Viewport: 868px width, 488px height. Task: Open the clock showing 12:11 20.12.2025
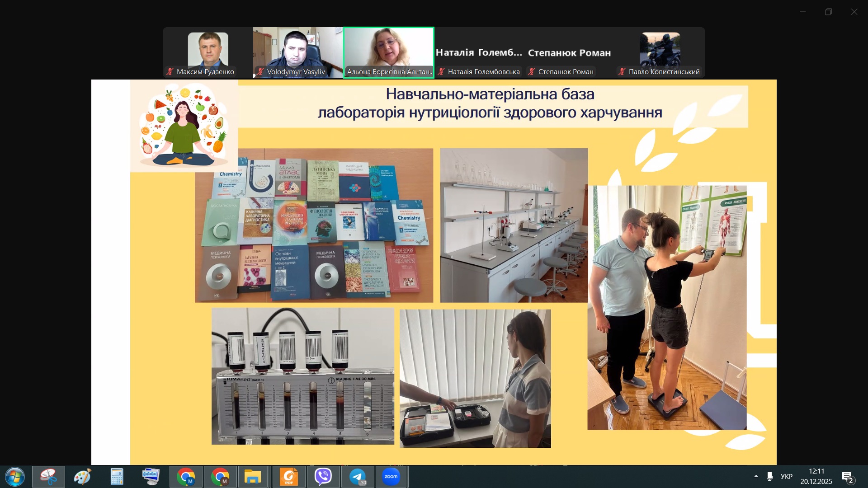816,476
